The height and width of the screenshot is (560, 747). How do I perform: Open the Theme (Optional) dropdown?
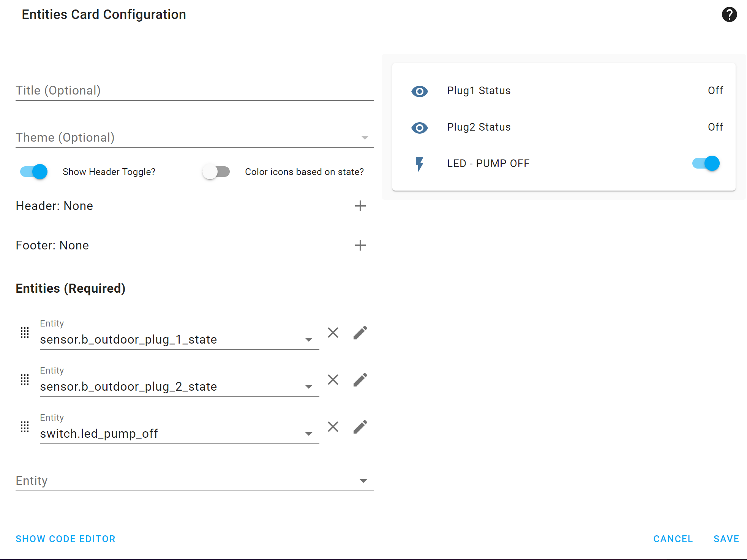pos(194,137)
